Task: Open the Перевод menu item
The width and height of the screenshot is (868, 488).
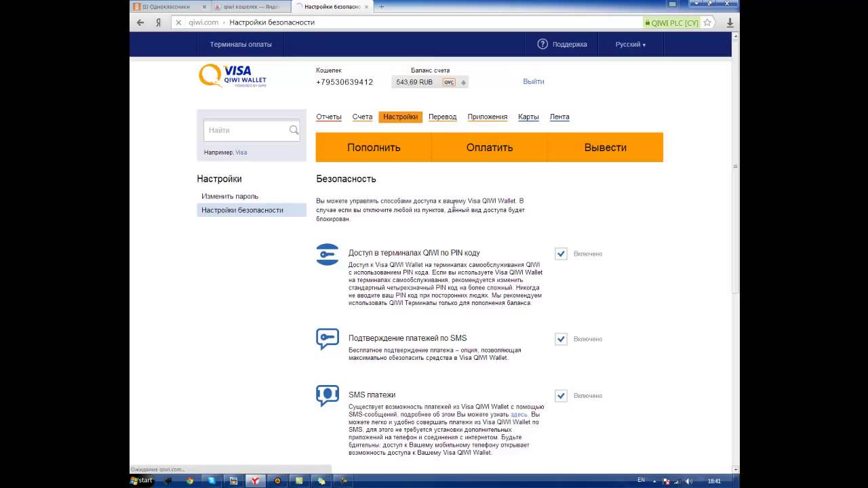Action: (x=442, y=117)
